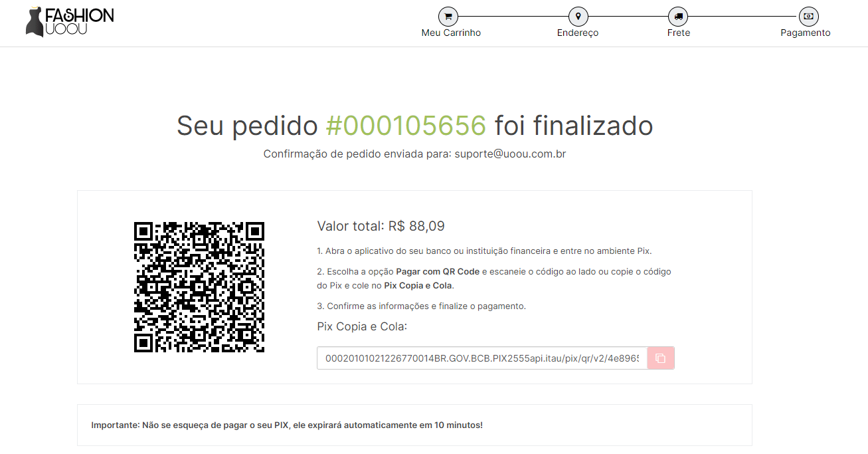
Task: Open the shopping cart step icon
Action: [x=448, y=17]
